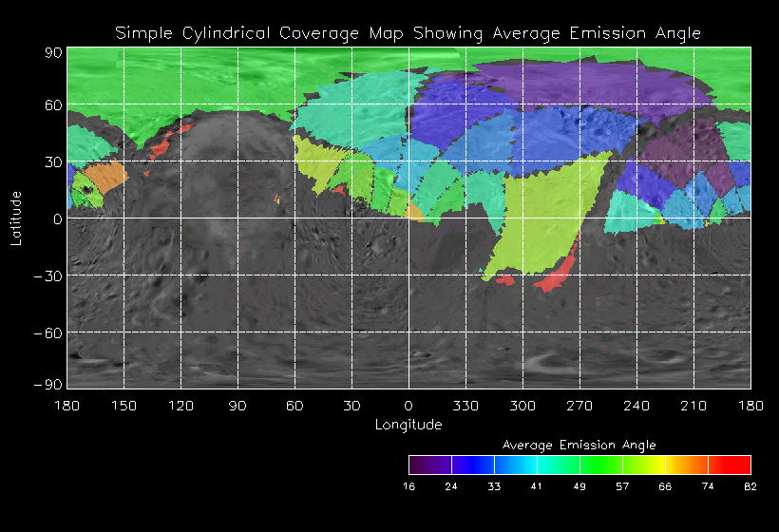
Task: Click the longitude tick label 240
Action: coord(636,406)
